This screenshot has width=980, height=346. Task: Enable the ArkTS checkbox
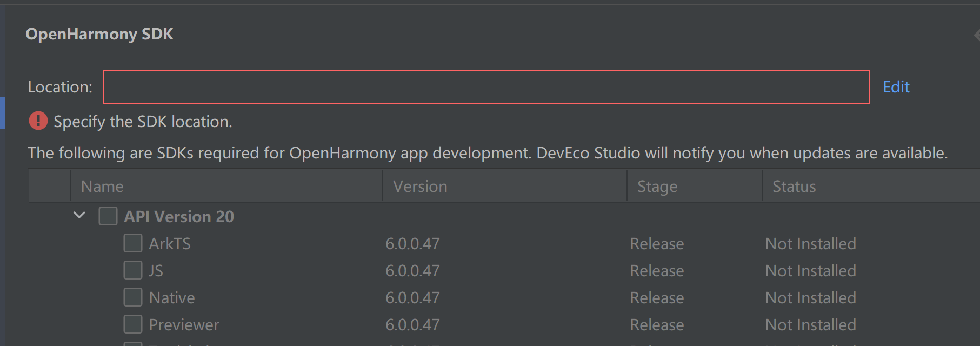click(x=133, y=243)
